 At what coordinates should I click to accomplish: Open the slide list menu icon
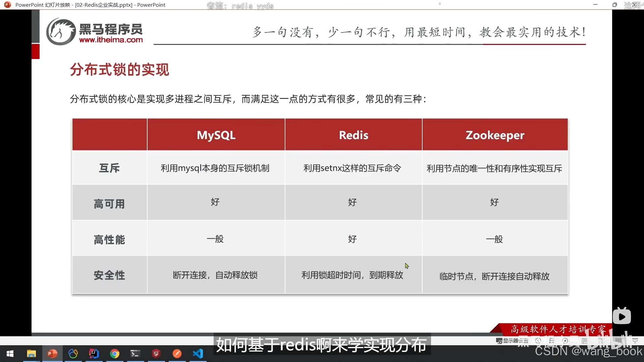(551, 341)
